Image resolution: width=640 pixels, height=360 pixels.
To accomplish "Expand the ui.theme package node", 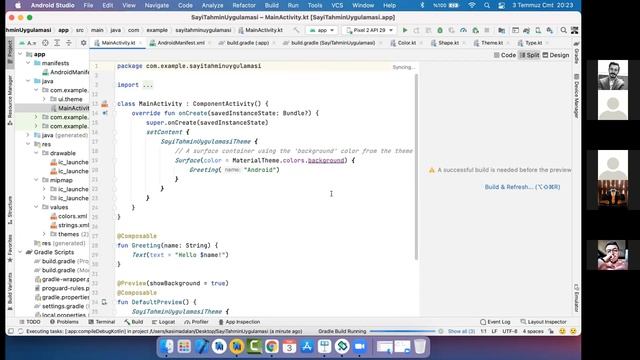I will (x=44, y=99).
